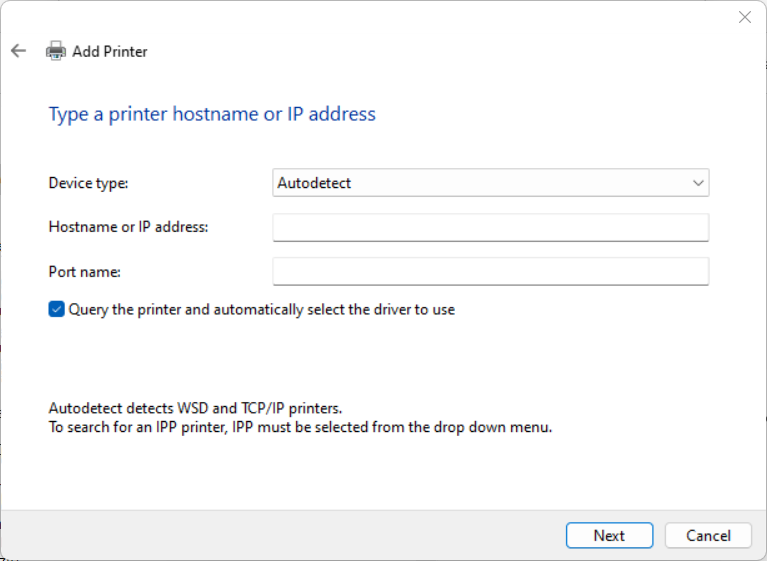
Task: Close the Add Printer dialog with X
Action: click(744, 17)
